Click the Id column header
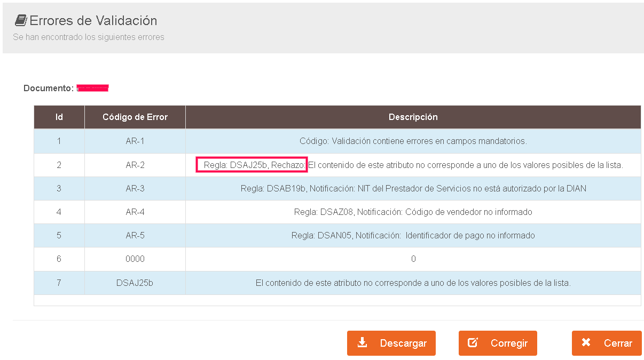 [59, 117]
